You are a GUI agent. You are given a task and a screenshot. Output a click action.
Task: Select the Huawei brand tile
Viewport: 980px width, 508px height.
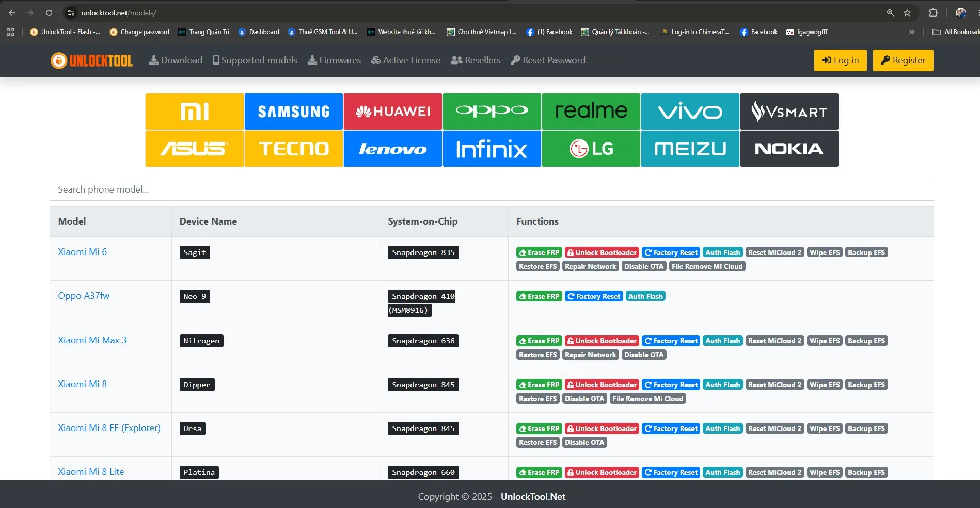pyautogui.click(x=393, y=112)
